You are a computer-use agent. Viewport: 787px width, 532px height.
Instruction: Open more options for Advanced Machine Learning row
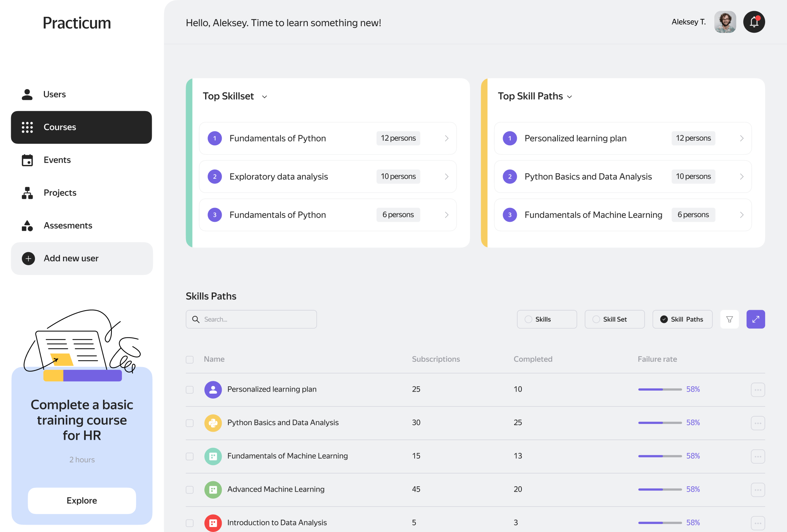tap(757, 490)
